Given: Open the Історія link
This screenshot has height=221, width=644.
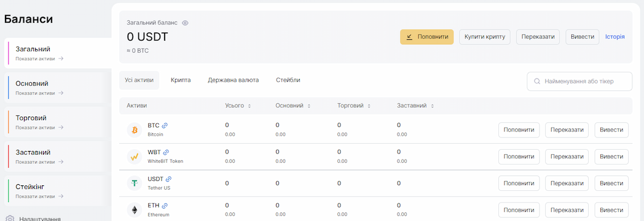Looking at the screenshot, I should coord(615,36).
